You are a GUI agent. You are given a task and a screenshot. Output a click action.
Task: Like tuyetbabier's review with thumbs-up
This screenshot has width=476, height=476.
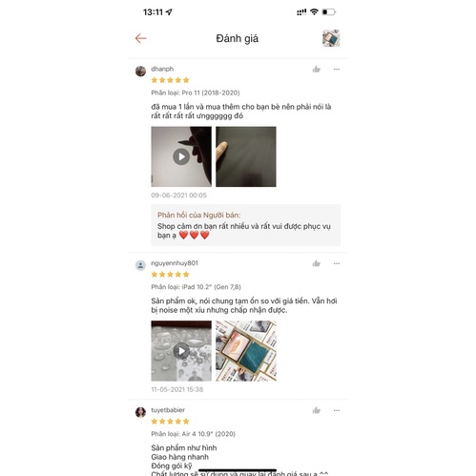pyautogui.click(x=317, y=410)
